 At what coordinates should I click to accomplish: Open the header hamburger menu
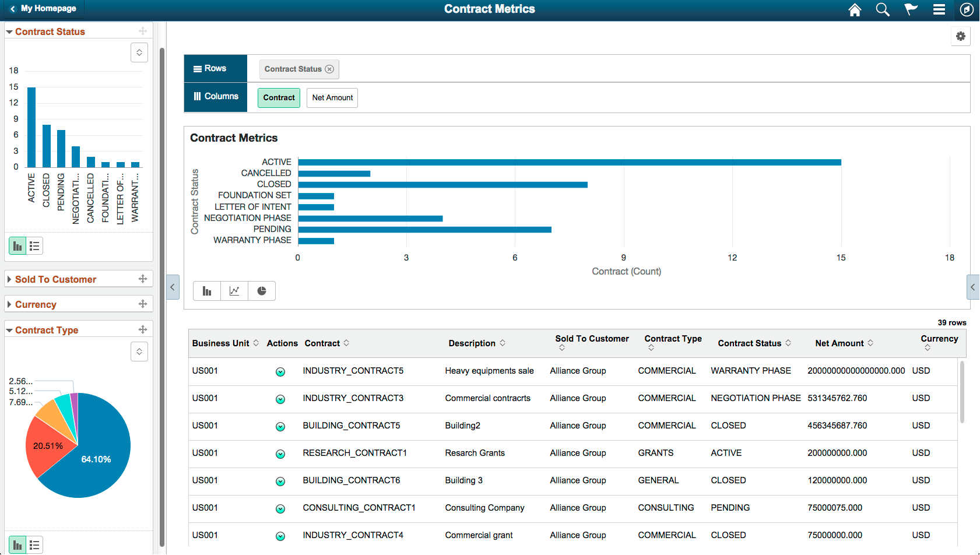(x=939, y=9)
